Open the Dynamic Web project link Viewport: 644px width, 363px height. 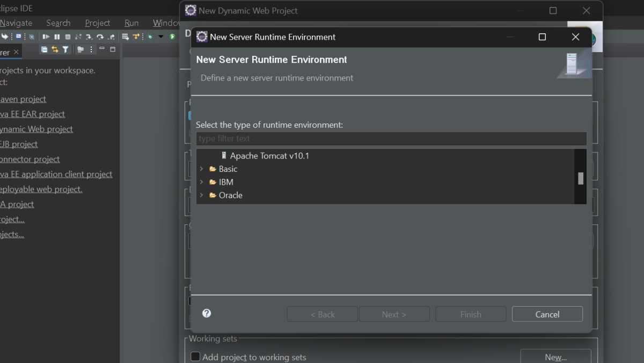point(36,129)
